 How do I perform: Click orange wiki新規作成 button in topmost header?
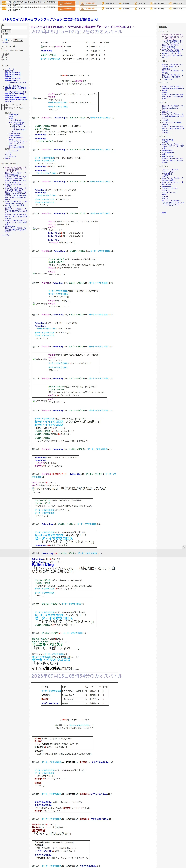[67, 3]
